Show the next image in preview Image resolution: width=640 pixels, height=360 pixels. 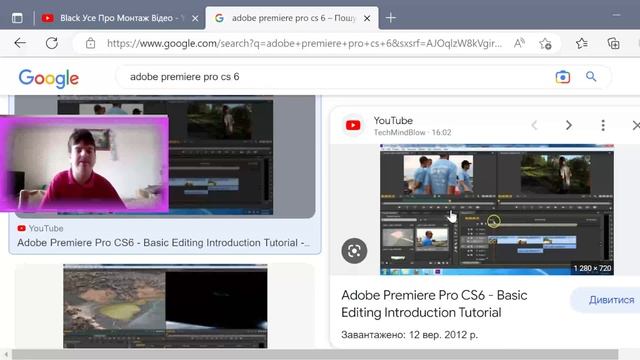tap(569, 125)
